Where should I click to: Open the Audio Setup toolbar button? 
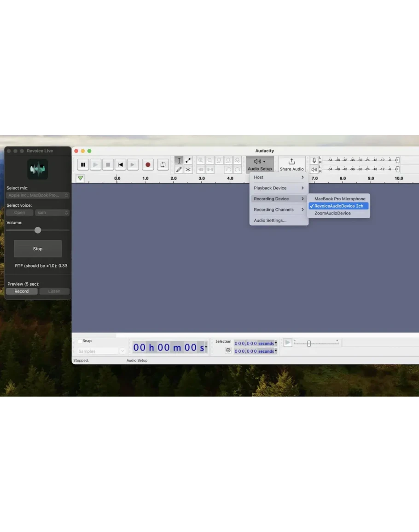(x=260, y=164)
